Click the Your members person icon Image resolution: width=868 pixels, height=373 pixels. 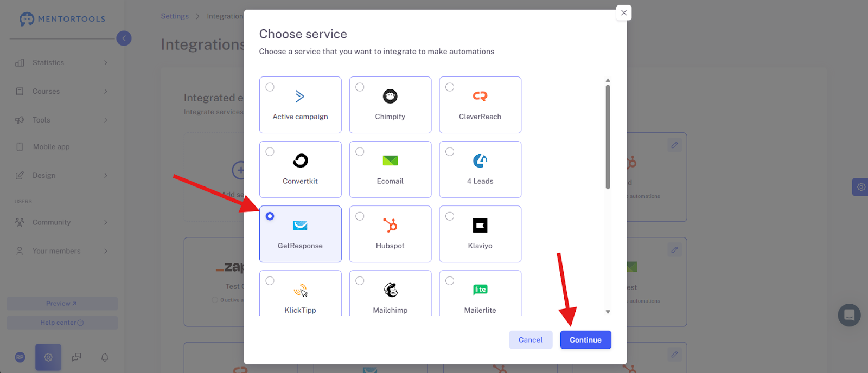coord(20,251)
